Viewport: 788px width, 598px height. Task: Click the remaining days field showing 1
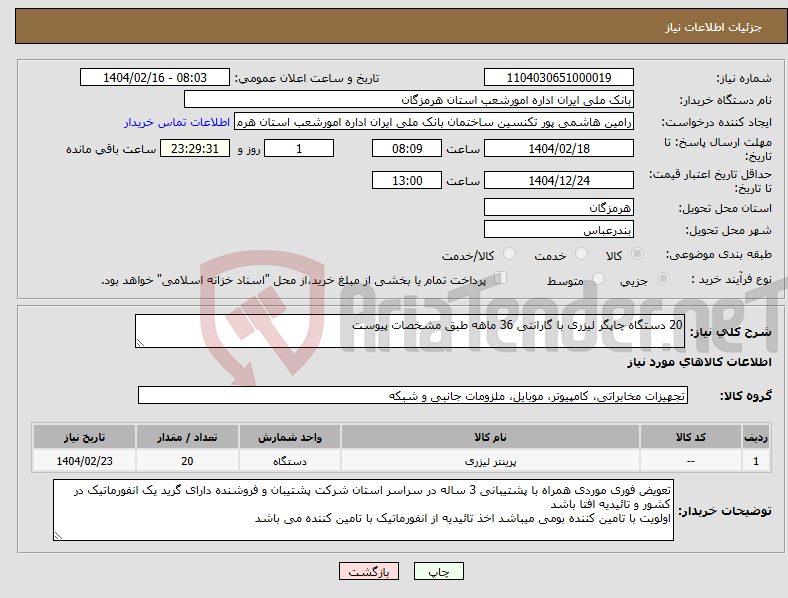[x=299, y=149]
